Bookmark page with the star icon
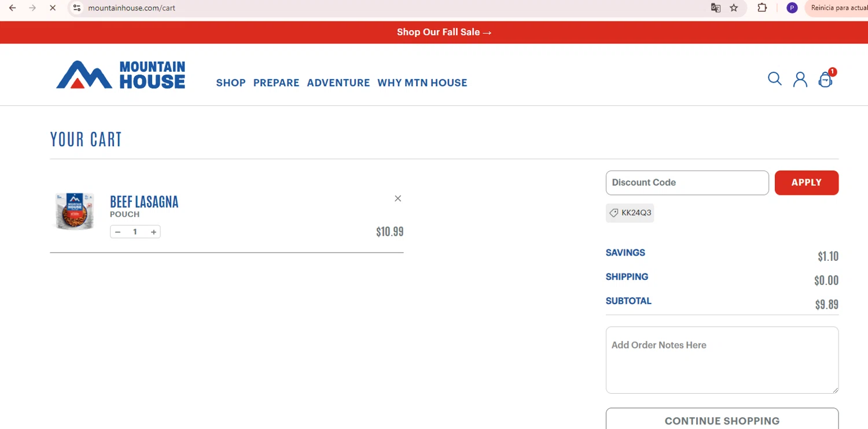Image resolution: width=868 pixels, height=429 pixels. [x=734, y=8]
